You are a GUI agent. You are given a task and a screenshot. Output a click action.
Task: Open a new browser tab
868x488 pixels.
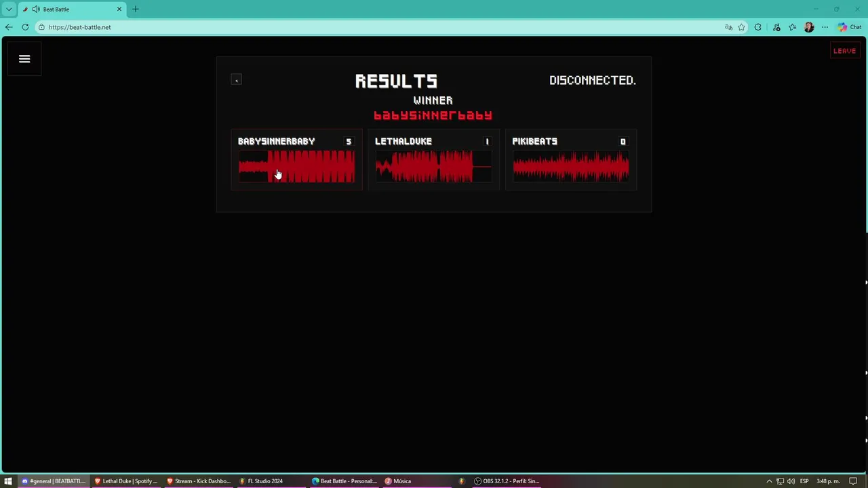coord(136,9)
